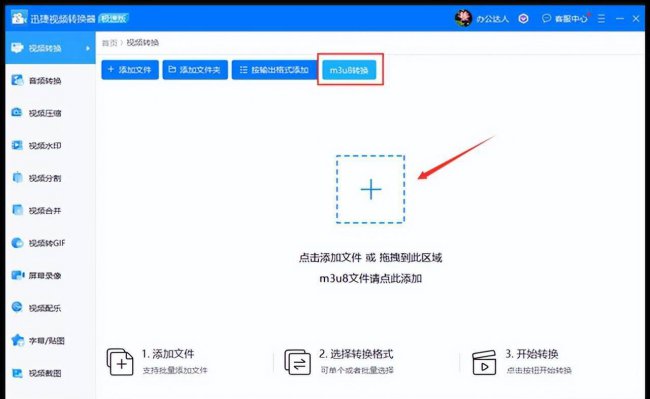
Task: Open 客服中心 customer service center
Action: click(x=565, y=19)
